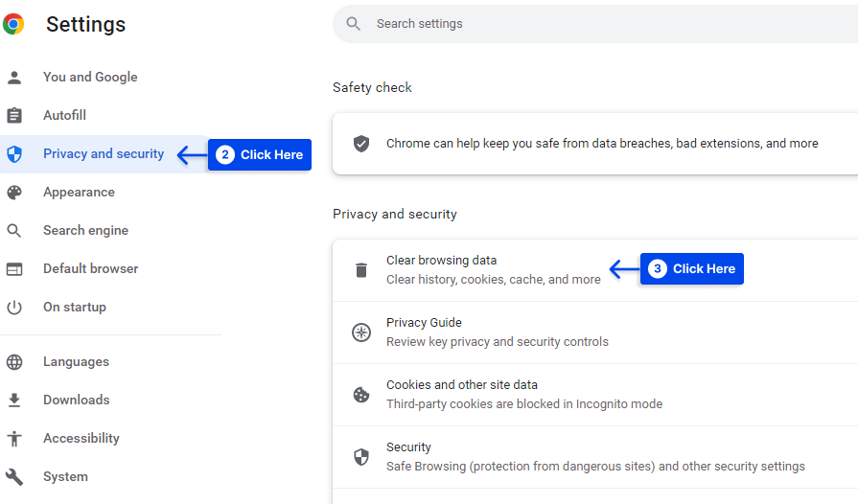Open Languages settings

coord(76,362)
